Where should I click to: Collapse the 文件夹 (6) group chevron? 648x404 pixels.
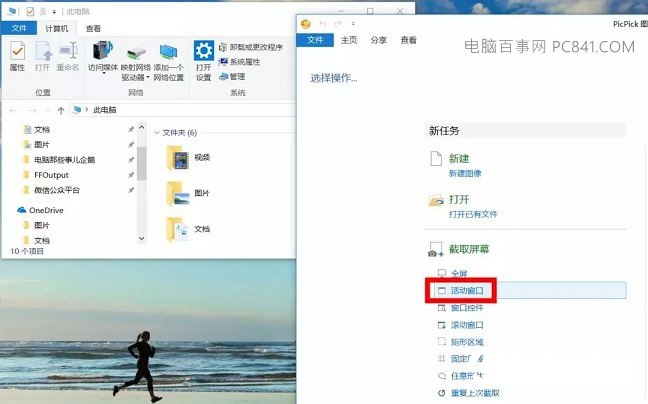tap(157, 133)
